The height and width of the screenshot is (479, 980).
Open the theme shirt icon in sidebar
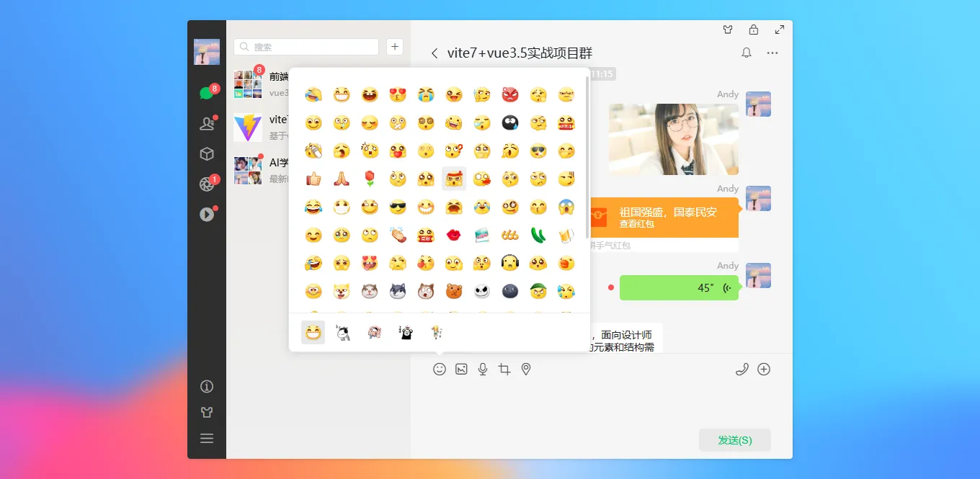tap(207, 413)
